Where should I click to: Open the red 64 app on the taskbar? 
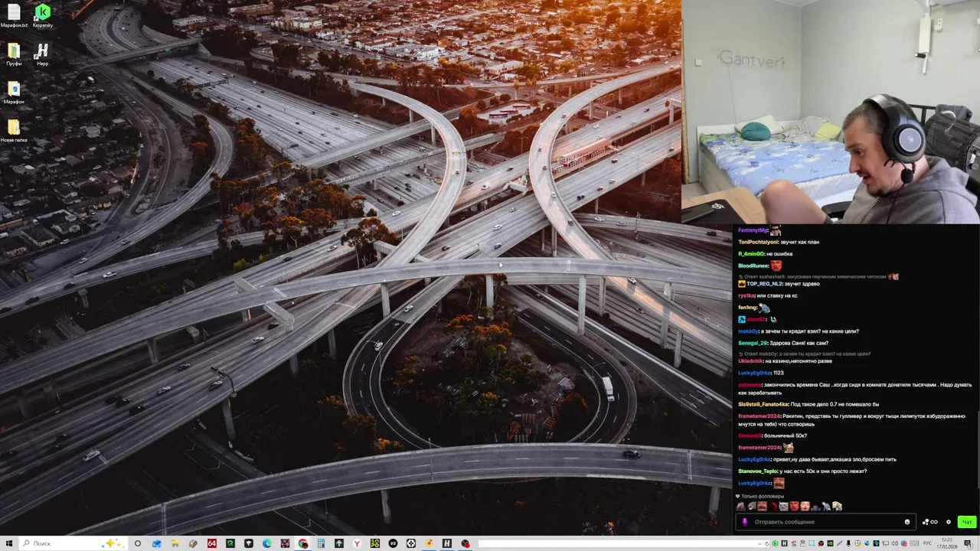[212, 543]
